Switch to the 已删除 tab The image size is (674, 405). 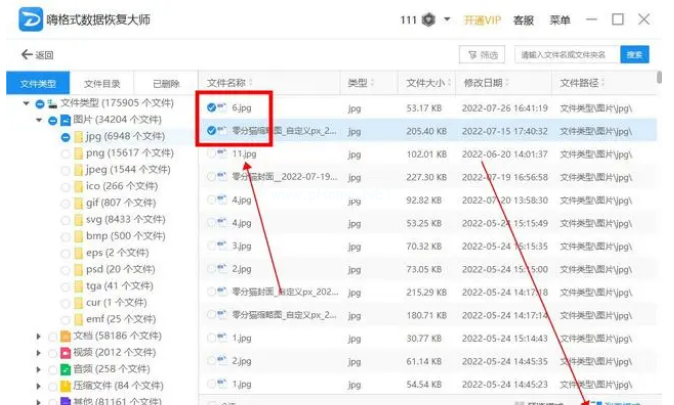click(x=166, y=83)
